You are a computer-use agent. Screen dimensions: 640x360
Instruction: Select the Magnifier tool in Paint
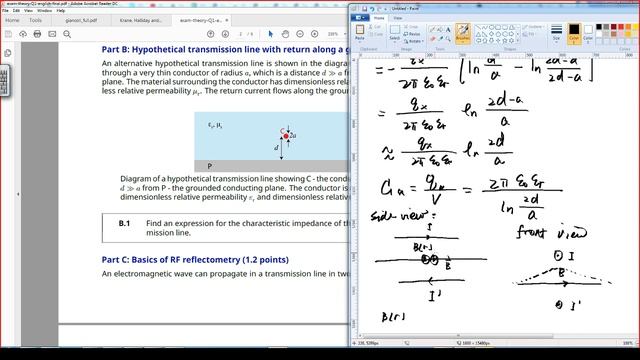(448, 39)
